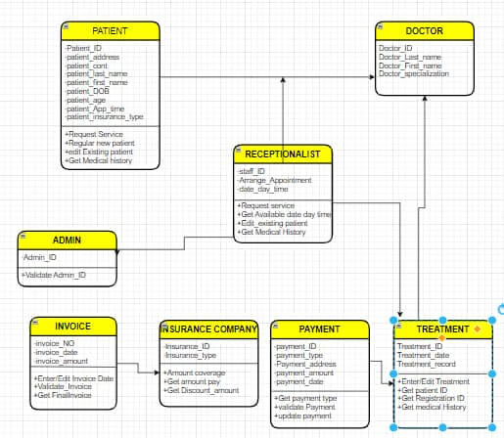Click +Edit_existing patient in RECEPTIONALIST
This screenshot has height=438, width=504.
(x=272, y=223)
